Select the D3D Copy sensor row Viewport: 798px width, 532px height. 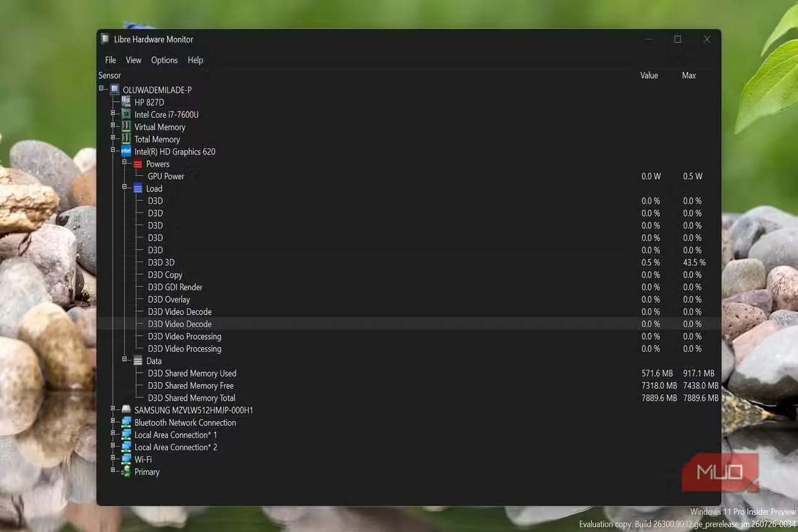[408, 275]
